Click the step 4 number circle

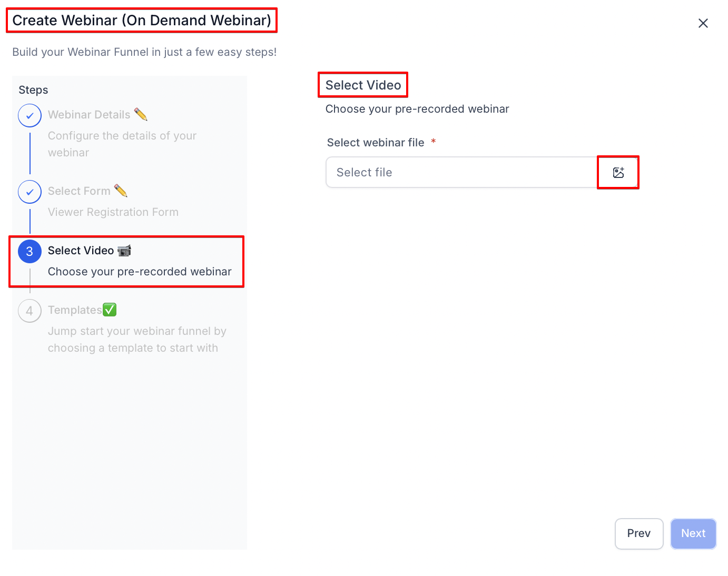click(30, 311)
